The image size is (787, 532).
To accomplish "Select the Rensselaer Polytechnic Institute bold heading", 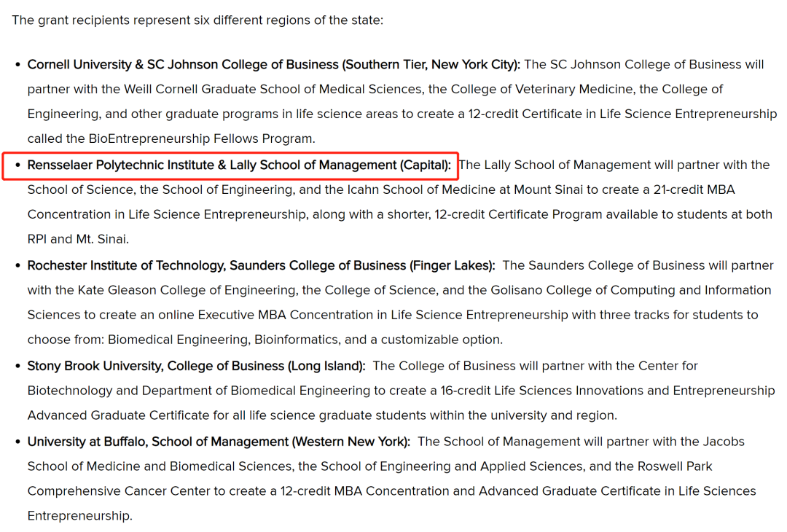I will pos(239,165).
